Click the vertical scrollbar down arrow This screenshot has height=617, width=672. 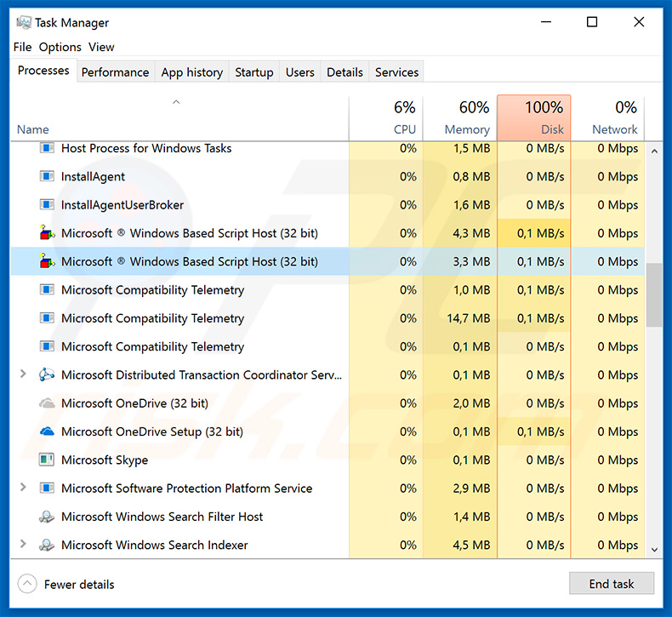pos(654,549)
